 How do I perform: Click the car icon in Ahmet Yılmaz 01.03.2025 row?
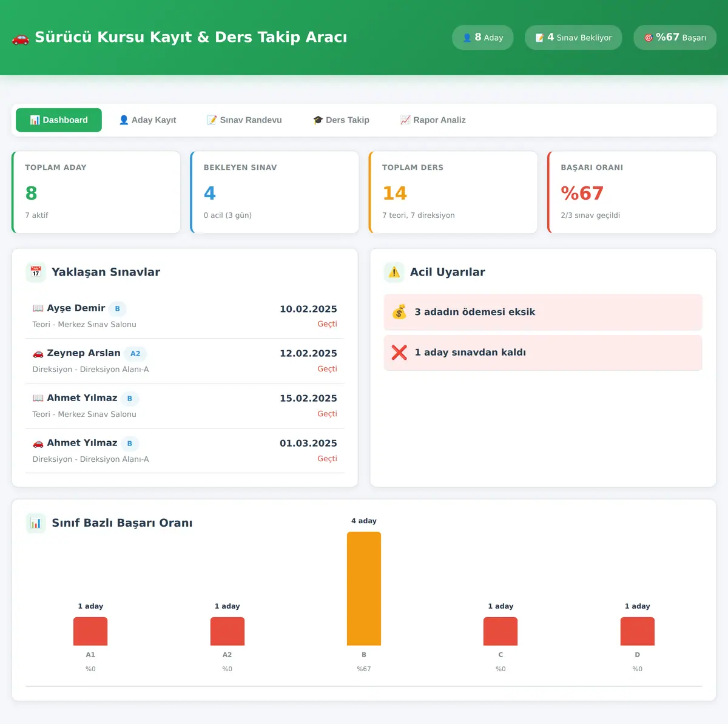[x=38, y=443]
